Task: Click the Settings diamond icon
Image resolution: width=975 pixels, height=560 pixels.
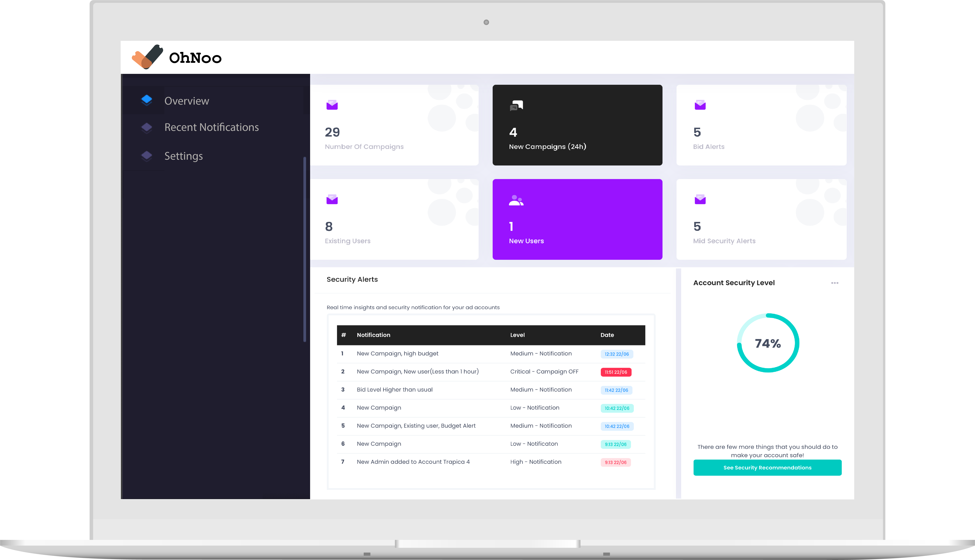Action: coord(147,156)
